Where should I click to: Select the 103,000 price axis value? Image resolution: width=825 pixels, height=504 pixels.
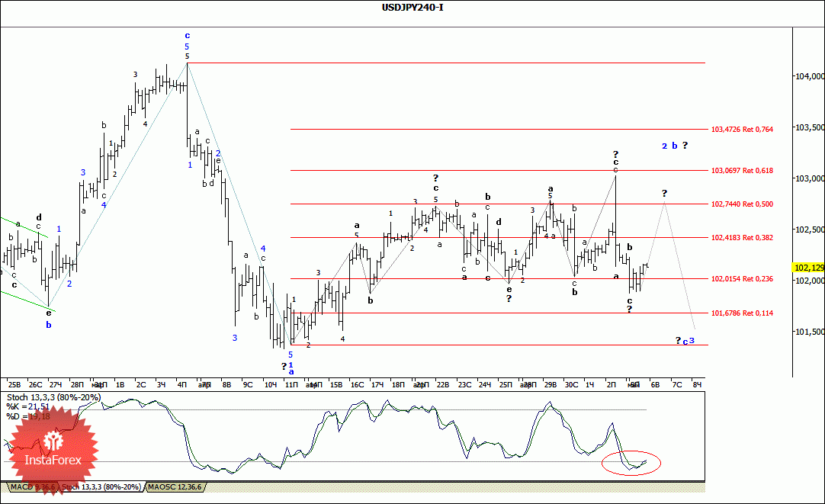click(x=810, y=178)
